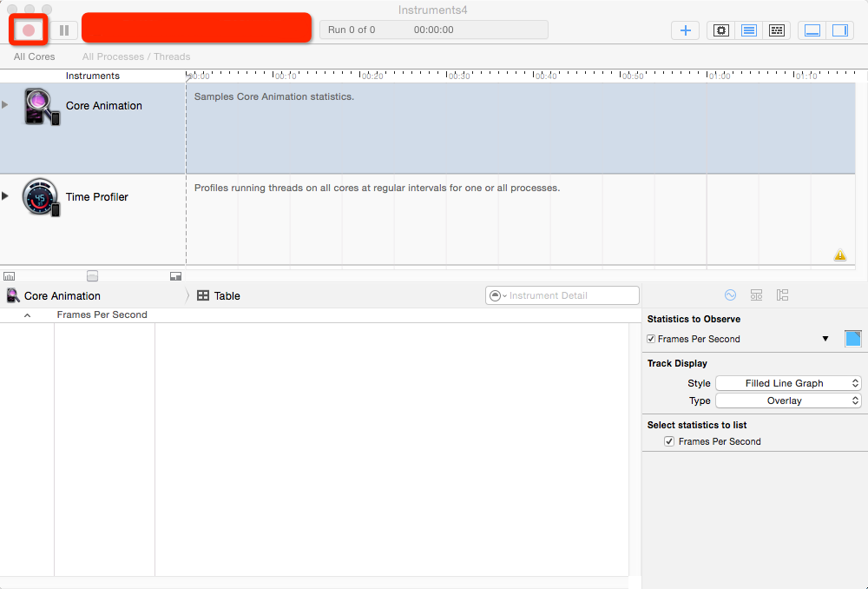Image resolution: width=868 pixels, height=589 pixels.
Task: Select the All Cores filter
Action: 35,56
